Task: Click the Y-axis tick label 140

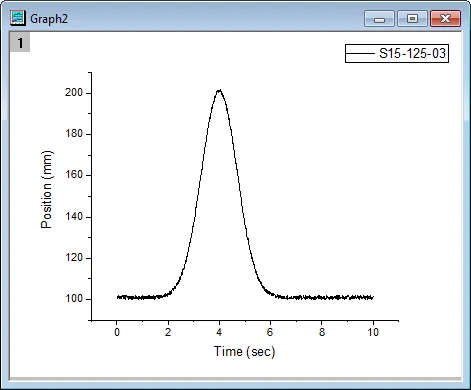Action: 74,217
